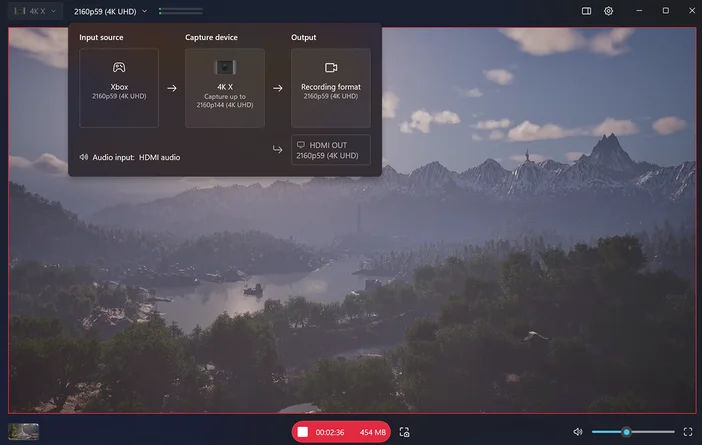Select the 4K X capture device card
This screenshot has width=702, height=445.
click(x=225, y=88)
